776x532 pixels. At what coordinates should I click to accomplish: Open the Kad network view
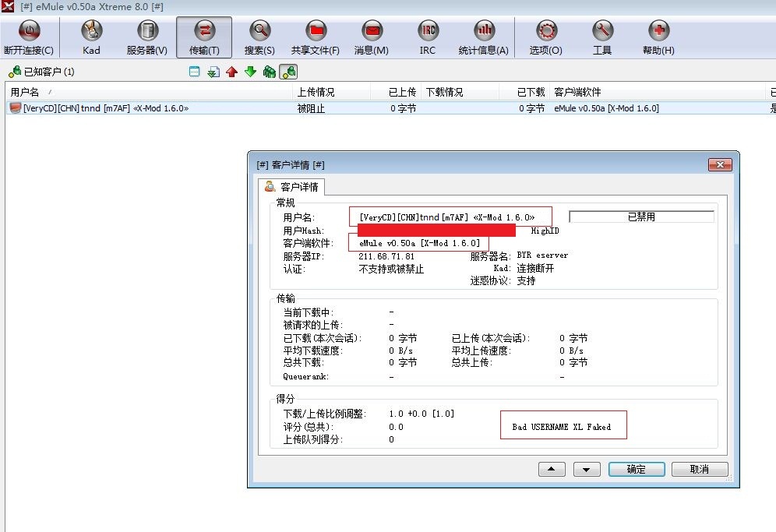[91, 37]
